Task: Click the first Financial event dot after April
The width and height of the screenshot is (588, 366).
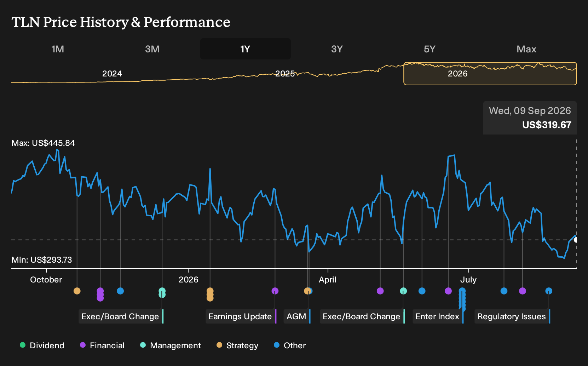Action: click(x=380, y=291)
